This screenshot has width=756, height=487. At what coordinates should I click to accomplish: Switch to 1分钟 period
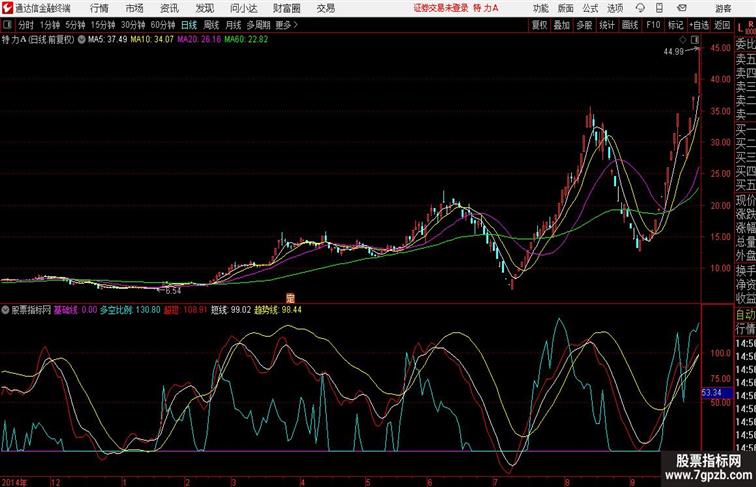50,25
